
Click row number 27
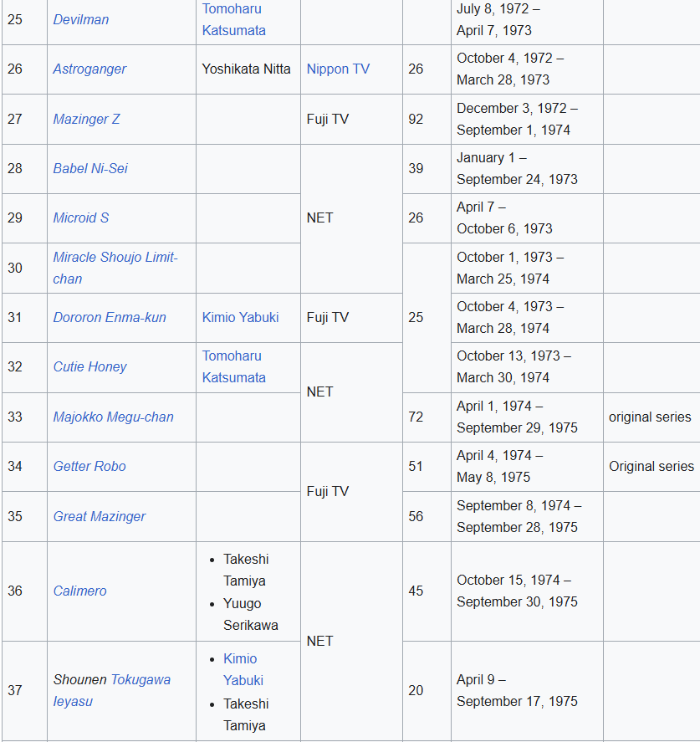click(x=15, y=120)
